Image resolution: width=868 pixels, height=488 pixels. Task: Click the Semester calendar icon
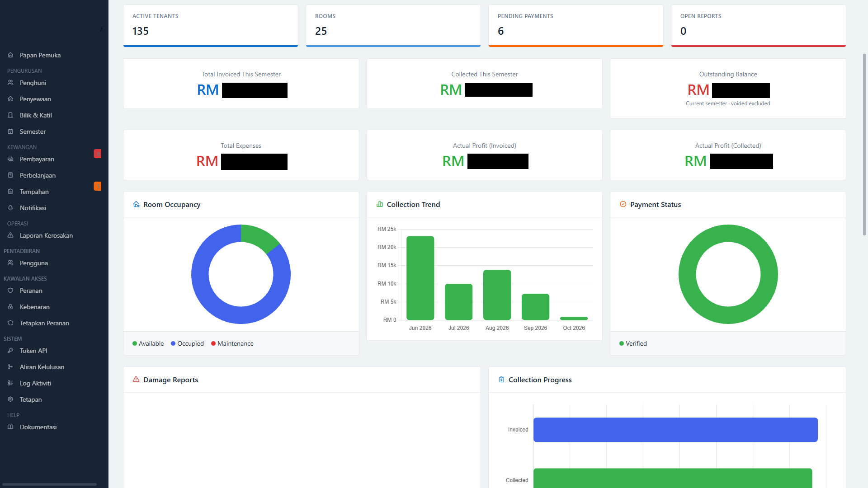10,131
